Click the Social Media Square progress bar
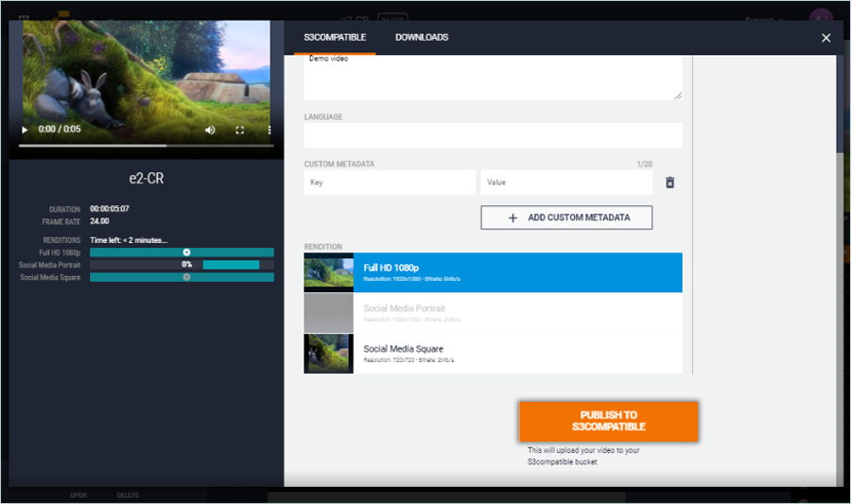Screen dimensions: 851x504 [x=182, y=277]
